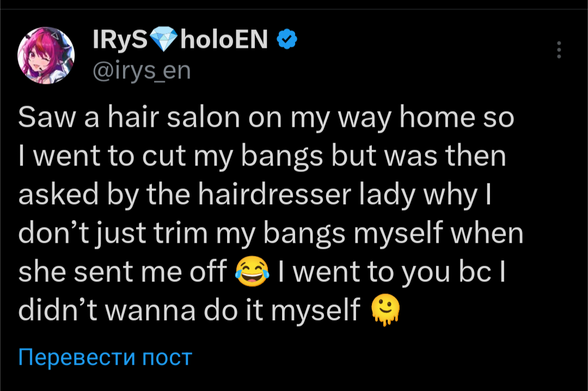Open the IRyS profile avatar
588x391 pixels.
click(46, 55)
